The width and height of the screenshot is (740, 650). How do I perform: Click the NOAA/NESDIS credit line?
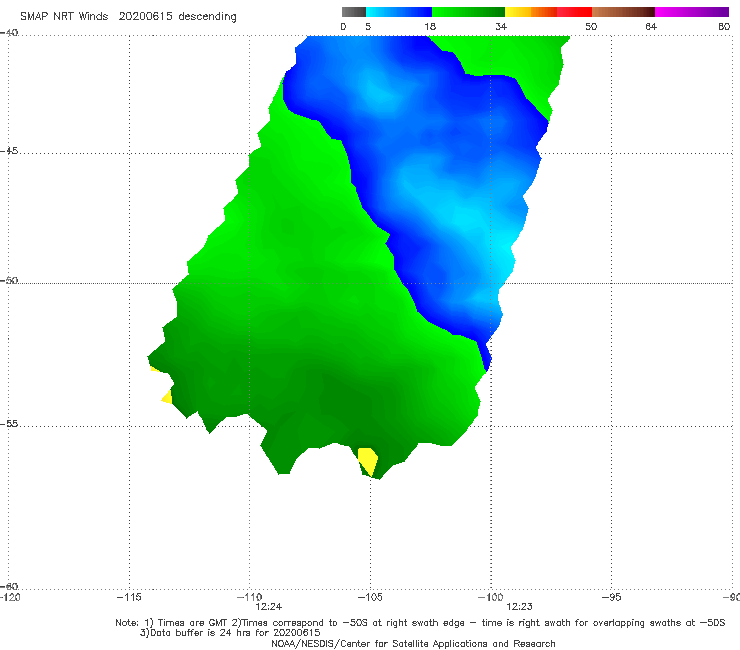click(x=413, y=643)
